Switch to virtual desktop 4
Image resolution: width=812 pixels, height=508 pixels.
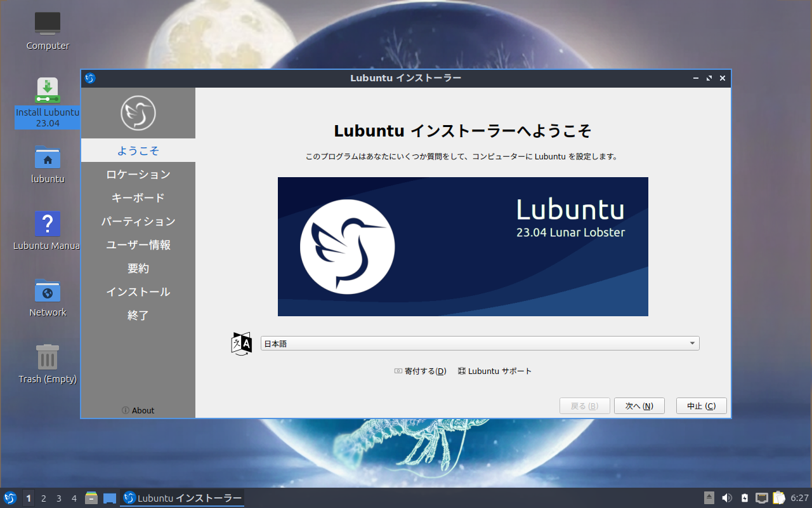[74, 498]
